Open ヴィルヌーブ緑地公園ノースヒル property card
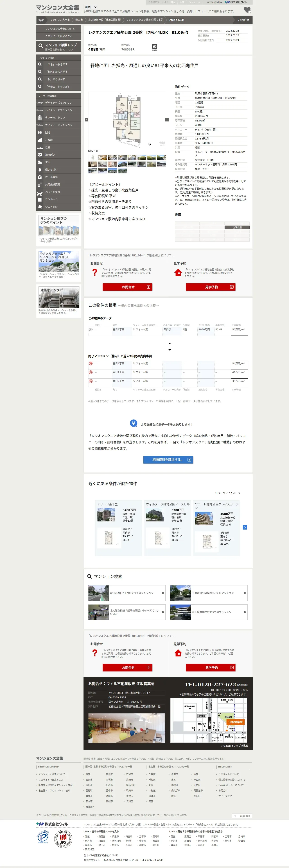Screen dimensions: 289x868 pyautogui.click(x=167, y=528)
